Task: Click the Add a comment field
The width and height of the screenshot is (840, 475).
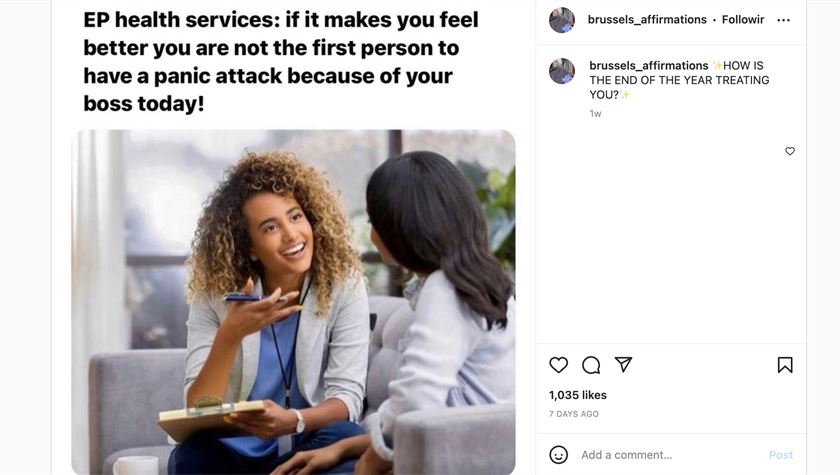Action: (670, 455)
